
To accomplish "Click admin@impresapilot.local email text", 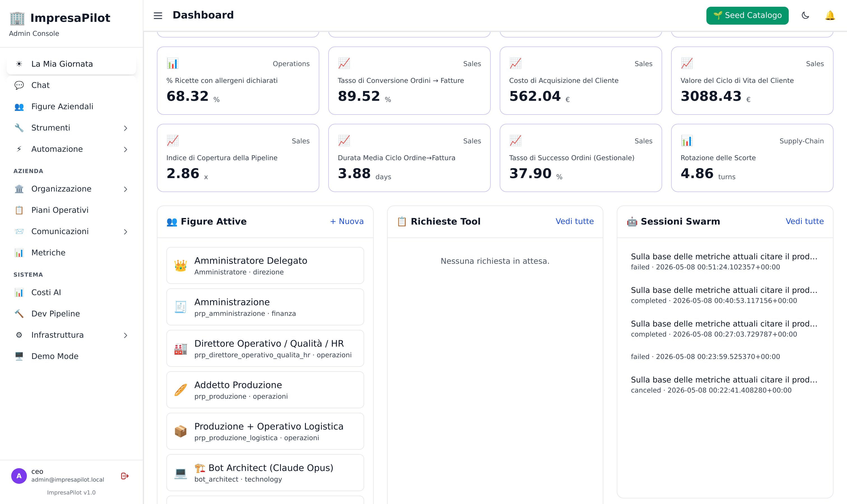I will pos(68,480).
